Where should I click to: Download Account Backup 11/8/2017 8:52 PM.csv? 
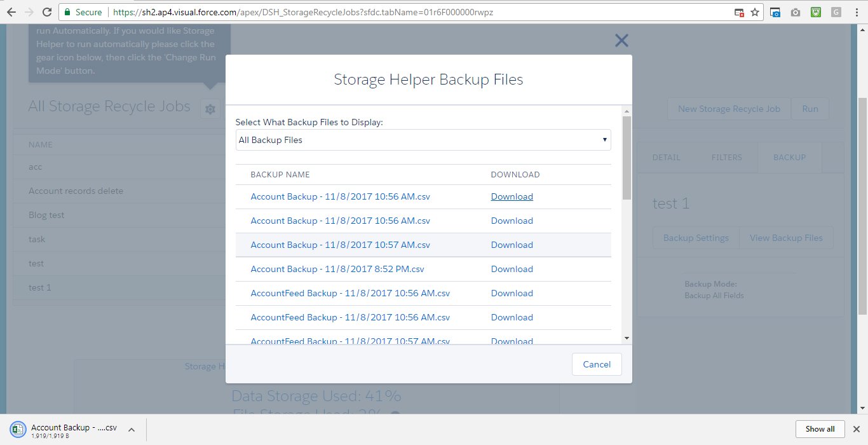click(512, 269)
